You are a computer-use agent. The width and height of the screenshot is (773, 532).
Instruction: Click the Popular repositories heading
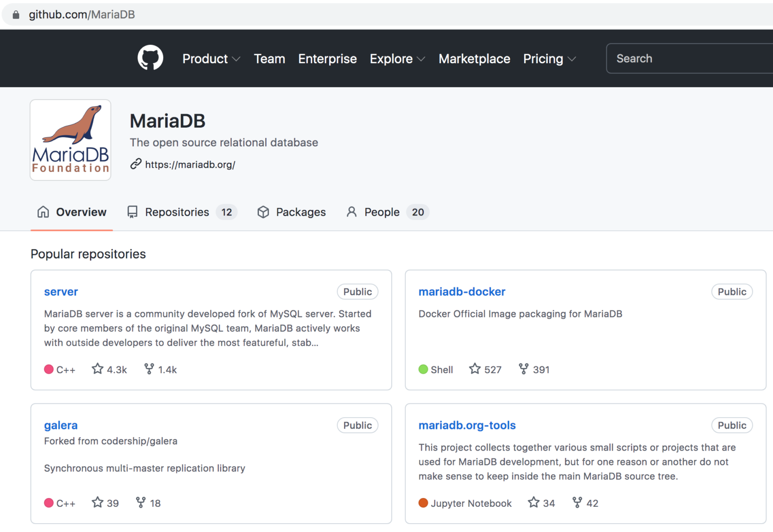click(x=88, y=254)
